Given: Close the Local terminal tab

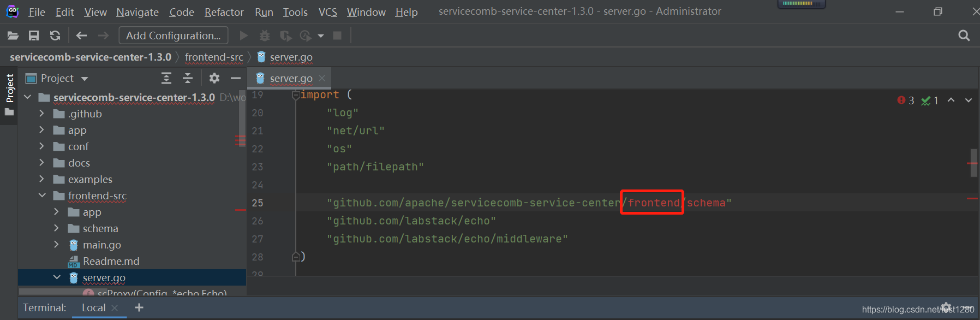Looking at the screenshot, I should [115, 308].
